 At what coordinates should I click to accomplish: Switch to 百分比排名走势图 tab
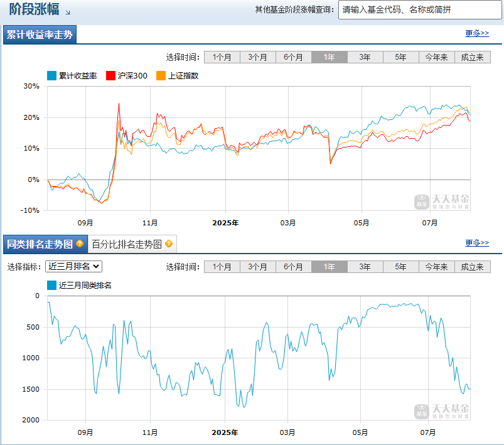[x=132, y=244]
